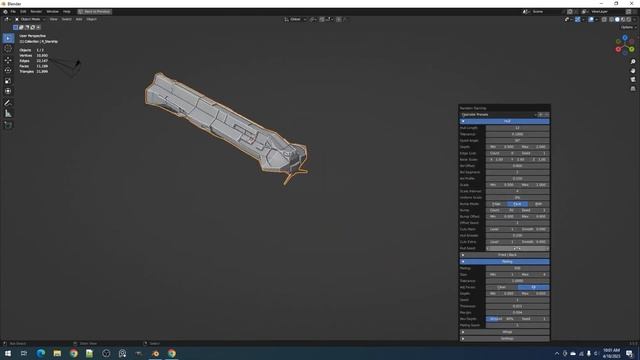Choose the Measure tool
The height and width of the screenshot is (360, 640).
[8, 113]
